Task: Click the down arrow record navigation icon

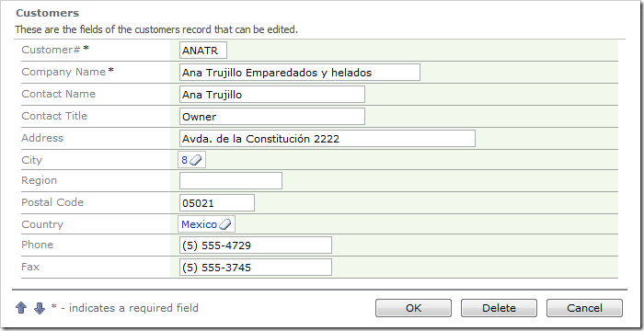Action: click(x=40, y=308)
